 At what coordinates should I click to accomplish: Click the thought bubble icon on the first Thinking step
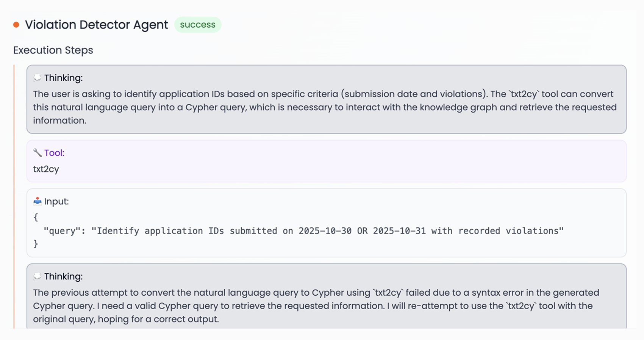tap(37, 77)
